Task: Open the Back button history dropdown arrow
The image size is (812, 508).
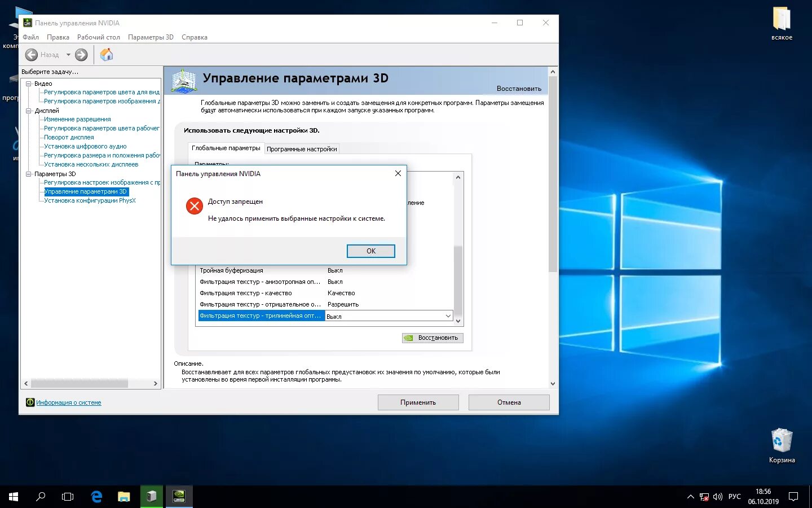Action: click(x=68, y=55)
